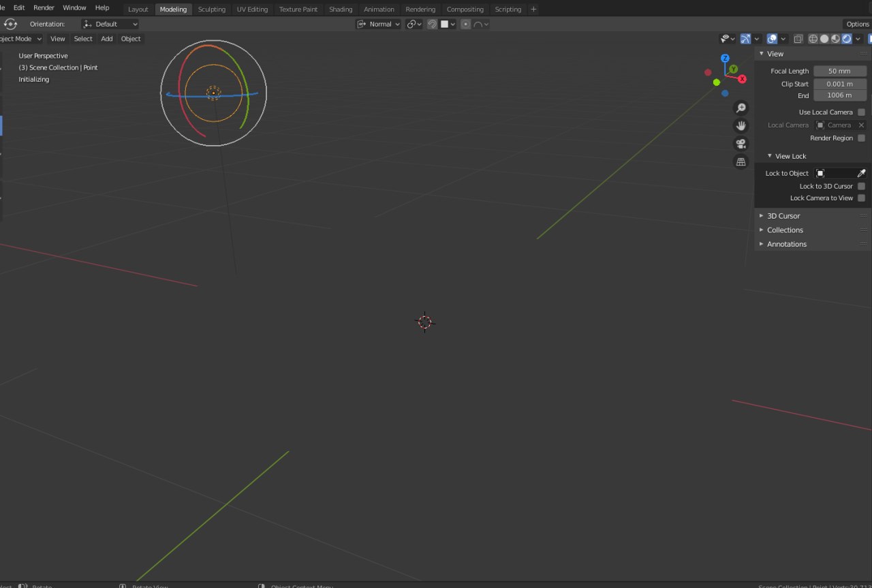Select material preview shading
872x588 pixels.
(x=835, y=39)
